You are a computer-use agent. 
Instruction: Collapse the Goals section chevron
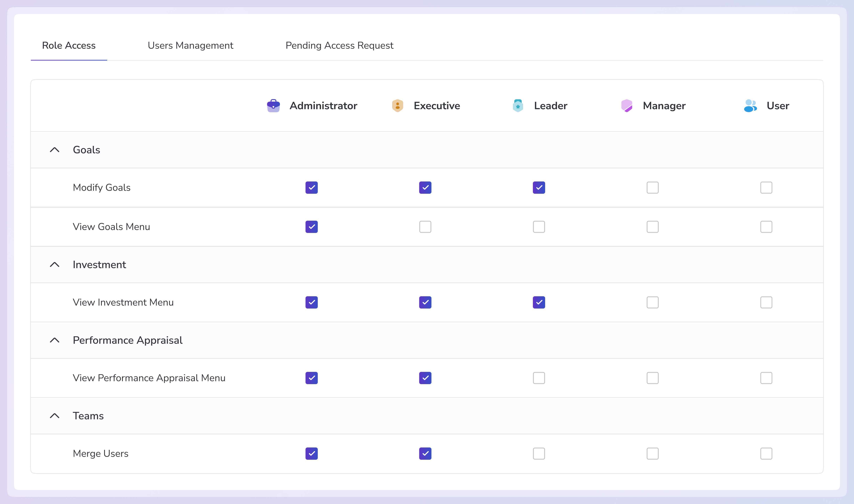55,150
